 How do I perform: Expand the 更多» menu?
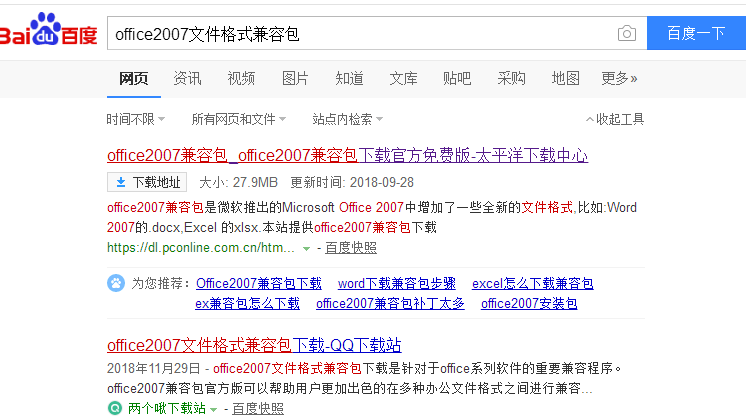(619, 78)
